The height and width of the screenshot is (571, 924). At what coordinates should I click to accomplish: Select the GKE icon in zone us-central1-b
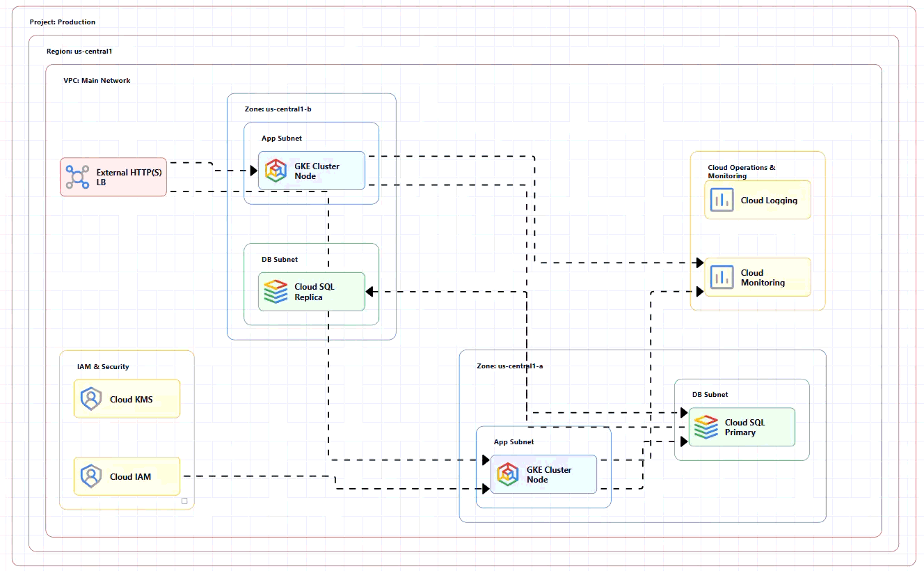point(276,171)
